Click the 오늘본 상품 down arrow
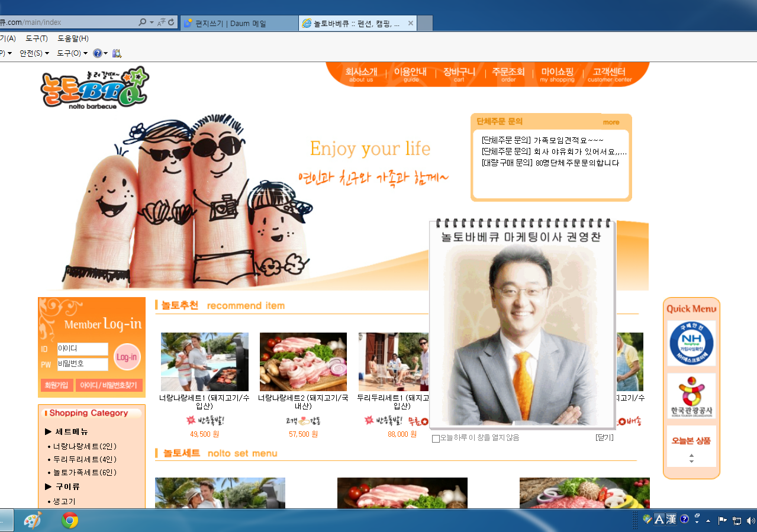Screen dimensions: 757x532 tap(691, 462)
